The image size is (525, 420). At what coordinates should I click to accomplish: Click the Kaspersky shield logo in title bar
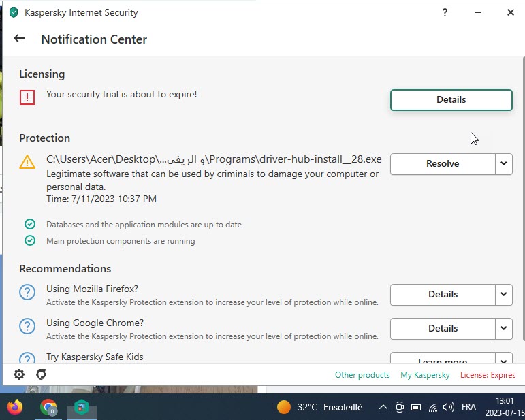point(14,13)
